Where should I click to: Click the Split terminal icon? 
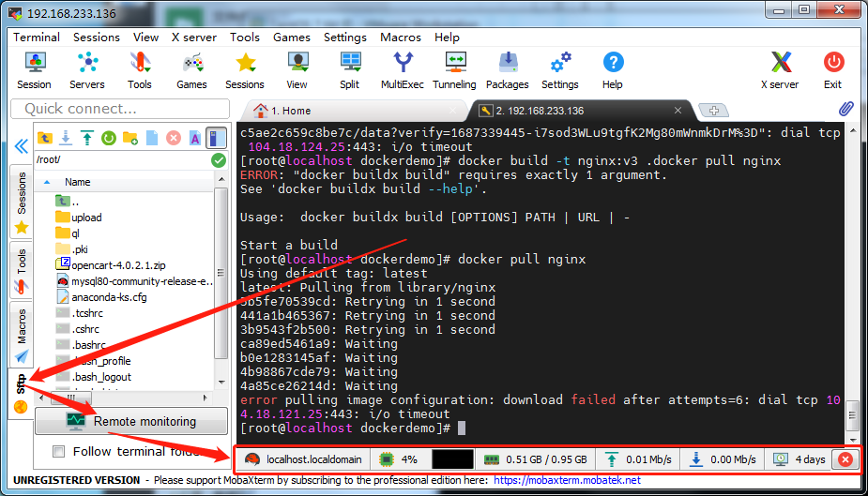point(350,70)
